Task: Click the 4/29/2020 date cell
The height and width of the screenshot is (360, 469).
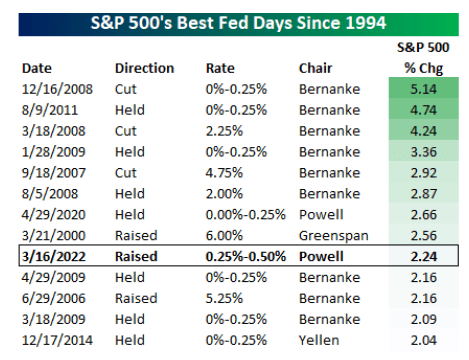Action: 54,215
